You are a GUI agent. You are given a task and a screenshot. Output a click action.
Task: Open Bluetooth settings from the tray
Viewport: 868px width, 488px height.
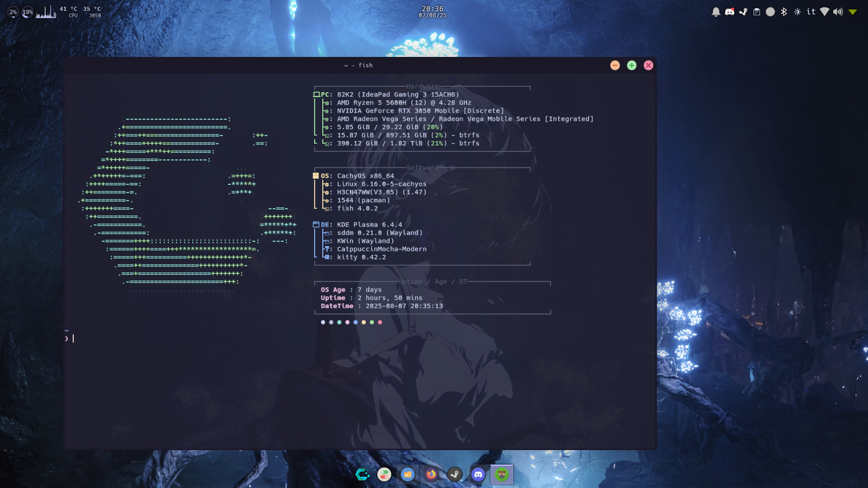(784, 12)
